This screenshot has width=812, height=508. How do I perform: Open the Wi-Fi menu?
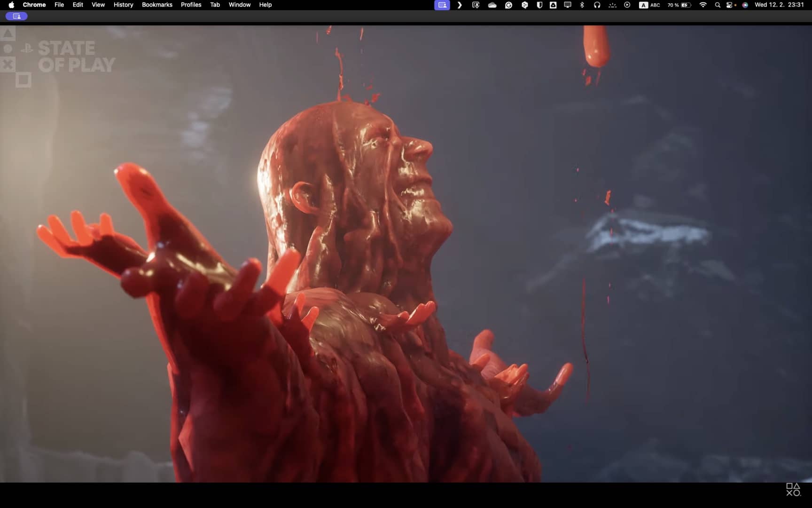pyautogui.click(x=703, y=5)
